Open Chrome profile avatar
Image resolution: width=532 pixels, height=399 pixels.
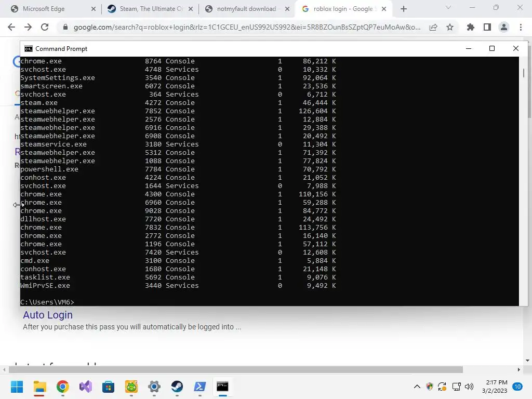point(504,27)
